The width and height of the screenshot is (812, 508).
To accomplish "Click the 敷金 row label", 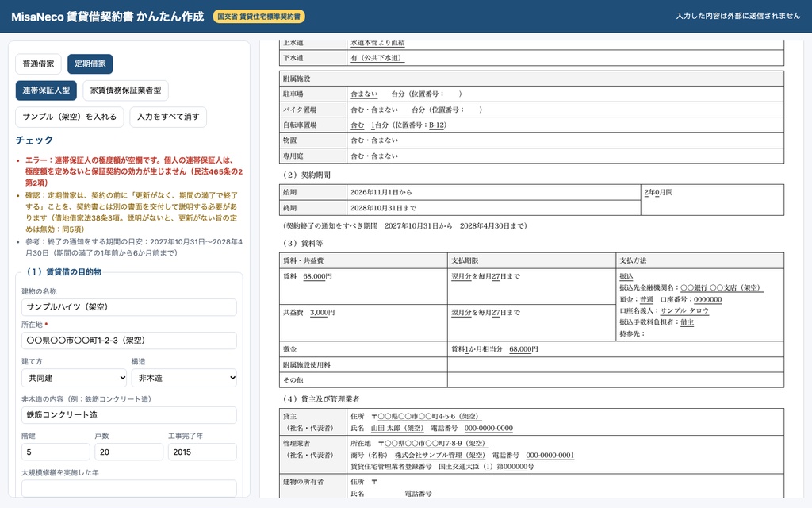I will 290,349.
